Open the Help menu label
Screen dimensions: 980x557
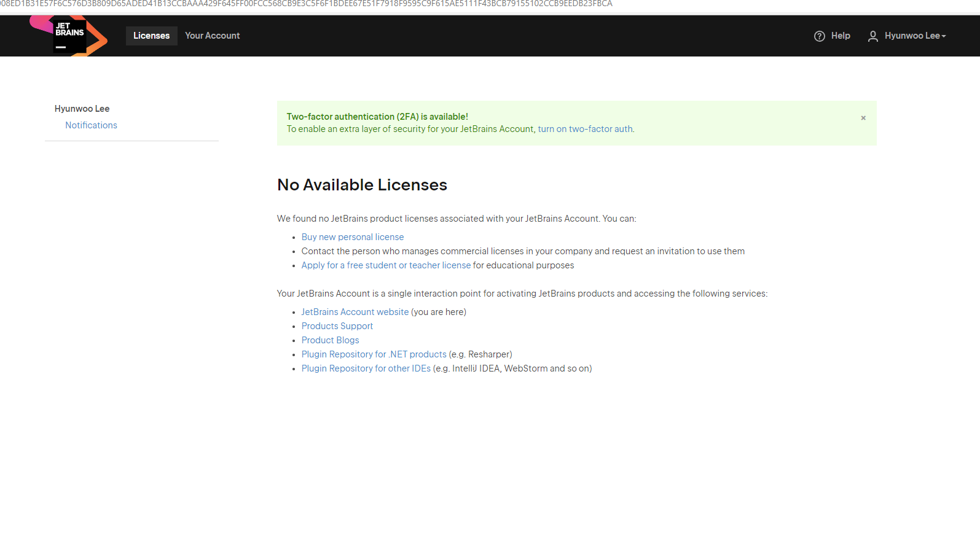[x=841, y=36]
